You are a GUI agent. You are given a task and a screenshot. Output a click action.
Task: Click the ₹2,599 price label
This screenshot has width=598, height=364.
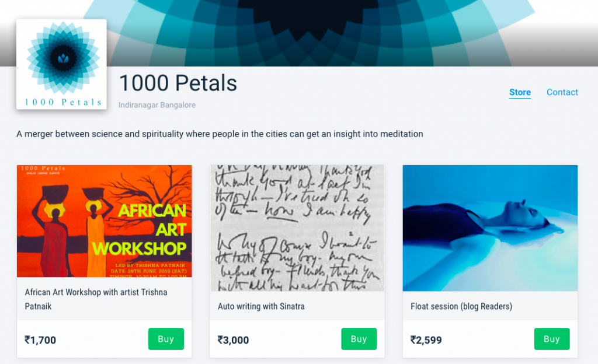pos(426,339)
